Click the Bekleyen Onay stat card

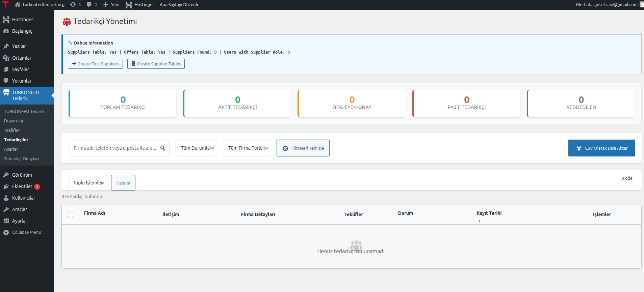coord(352,104)
